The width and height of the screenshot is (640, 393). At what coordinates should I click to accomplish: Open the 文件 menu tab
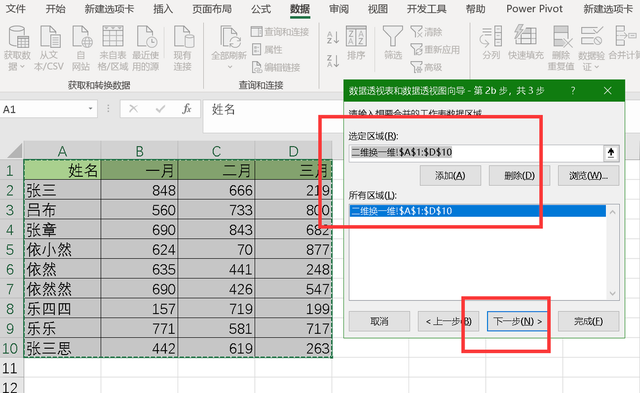coord(16,9)
